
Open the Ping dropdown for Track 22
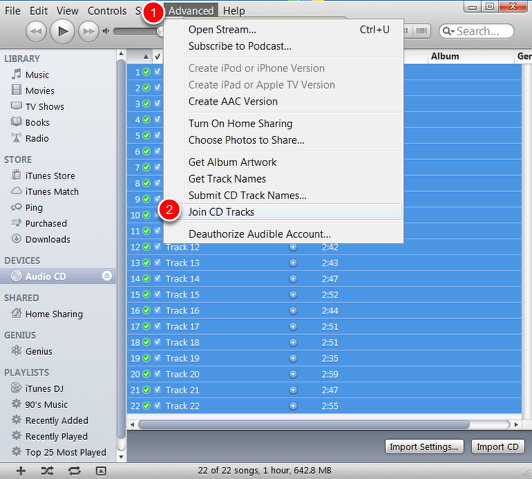click(293, 406)
